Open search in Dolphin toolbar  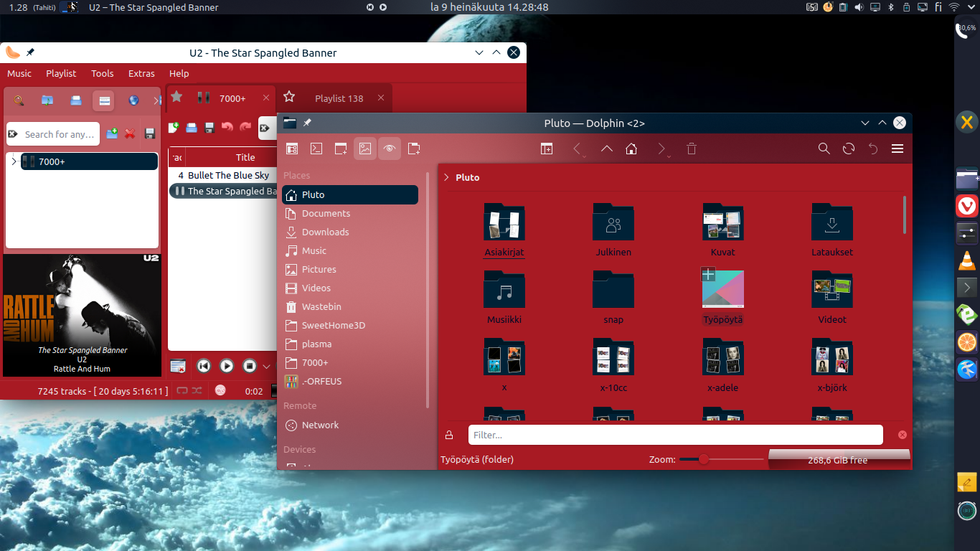coord(824,149)
